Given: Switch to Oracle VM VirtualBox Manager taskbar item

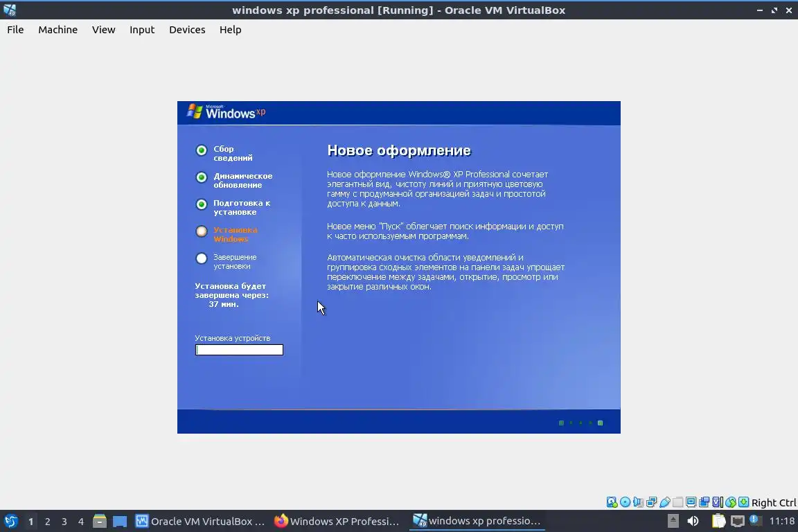Looking at the screenshot, I should (200, 522).
